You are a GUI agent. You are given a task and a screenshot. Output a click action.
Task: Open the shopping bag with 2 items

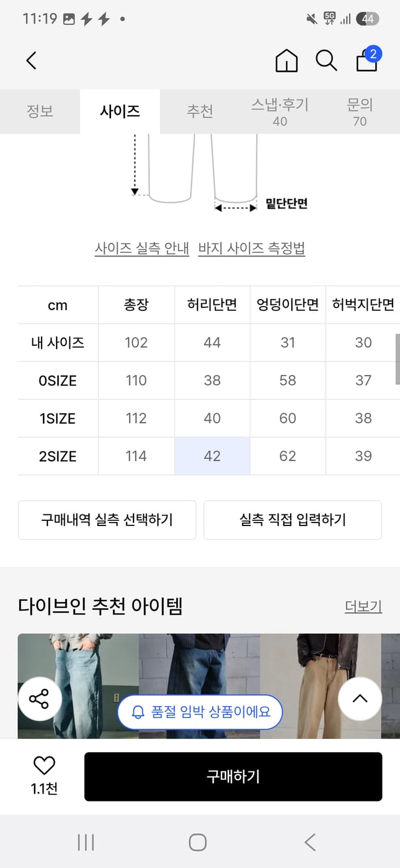pyautogui.click(x=367, y=61)
